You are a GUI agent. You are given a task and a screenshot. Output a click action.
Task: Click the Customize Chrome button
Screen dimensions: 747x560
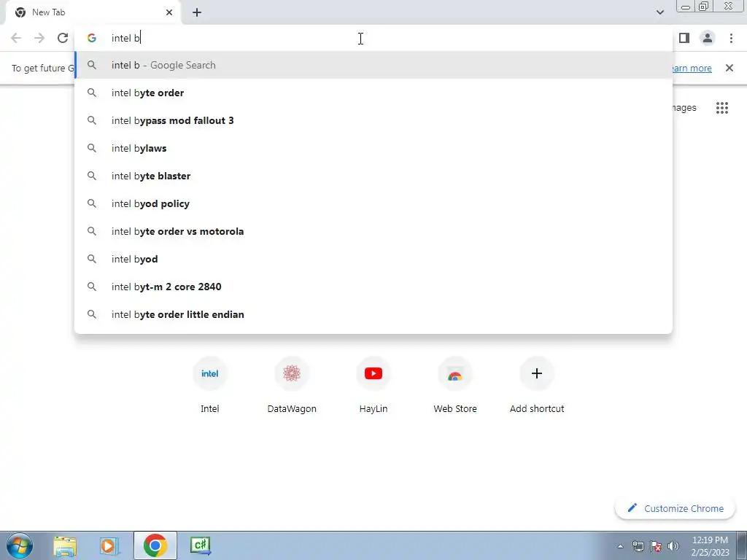pyautogui.click(x=675, y=508)
